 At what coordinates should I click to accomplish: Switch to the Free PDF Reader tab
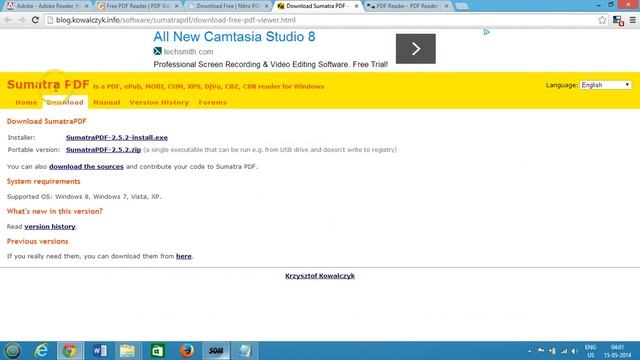point(138,6)
